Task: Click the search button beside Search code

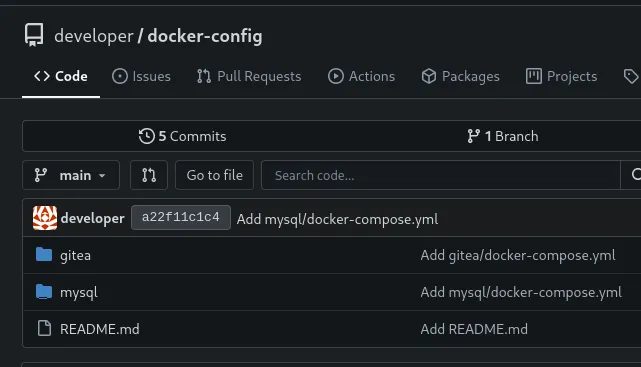Action: point(631,175)
